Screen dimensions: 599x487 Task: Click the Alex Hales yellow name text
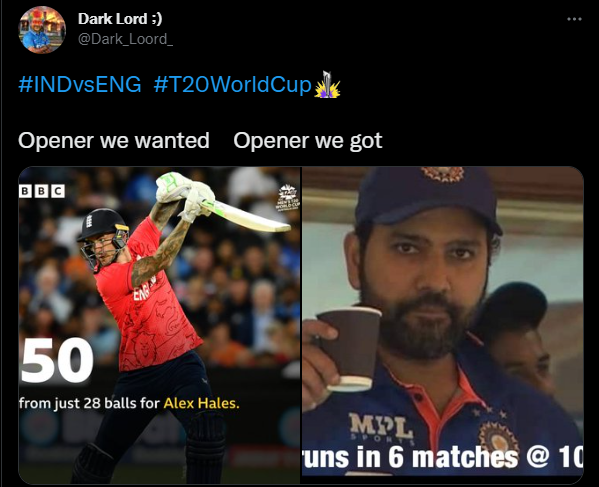tap(202, 403)
